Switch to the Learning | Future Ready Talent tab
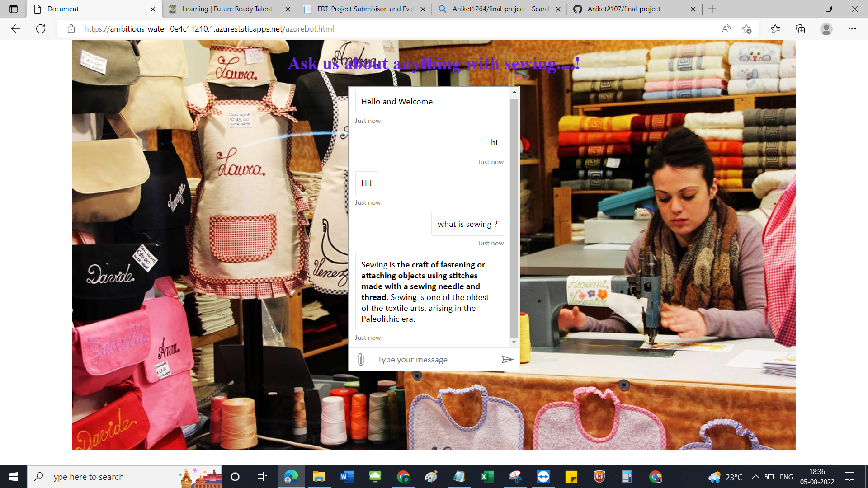 point(227,9)
